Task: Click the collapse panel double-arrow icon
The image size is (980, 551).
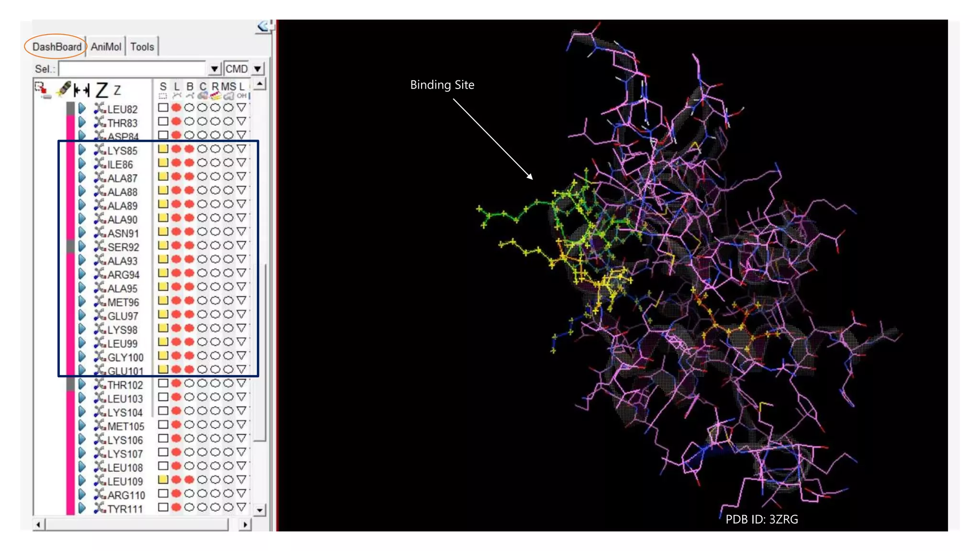Action: coord(263,26)
